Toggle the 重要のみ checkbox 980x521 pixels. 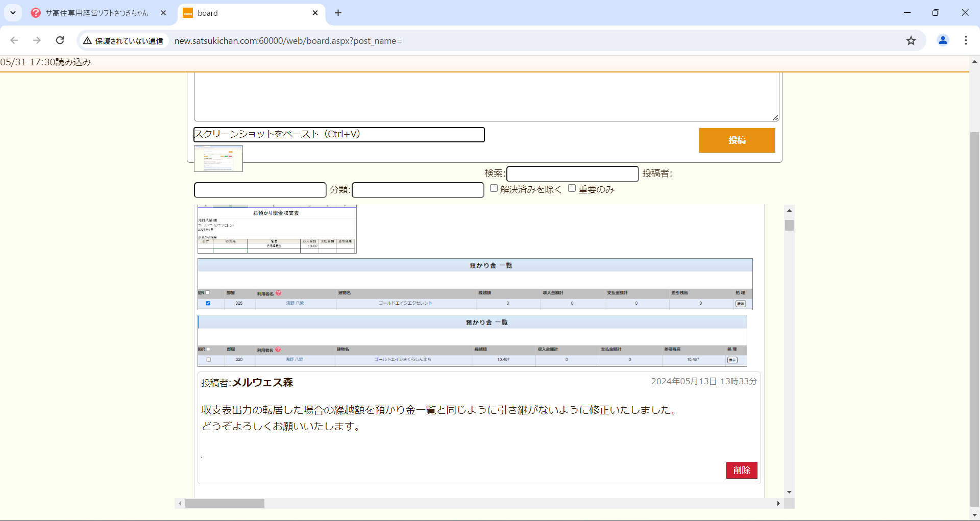(572, 188)
